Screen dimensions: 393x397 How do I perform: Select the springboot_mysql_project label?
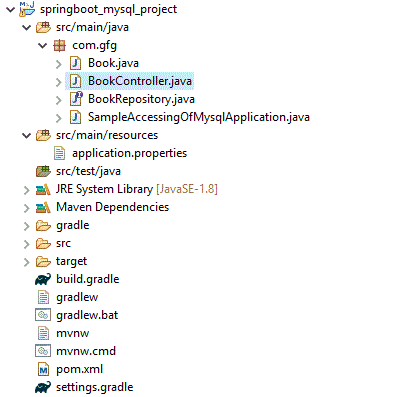coord(108,9)
